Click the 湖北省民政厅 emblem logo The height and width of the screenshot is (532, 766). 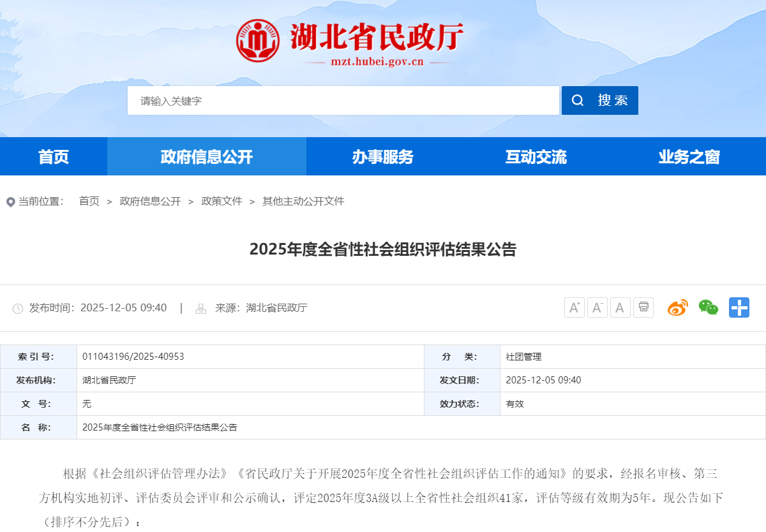[x=258, y=40]
